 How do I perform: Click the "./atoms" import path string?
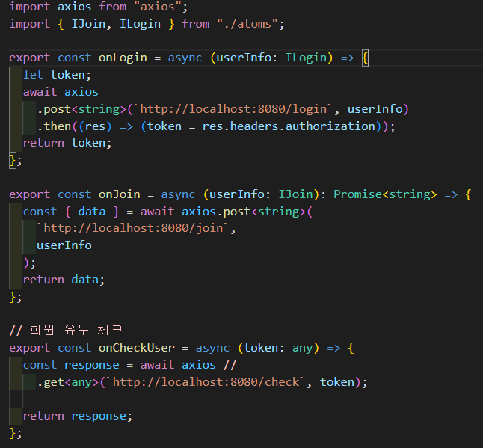tap(247, 24)
